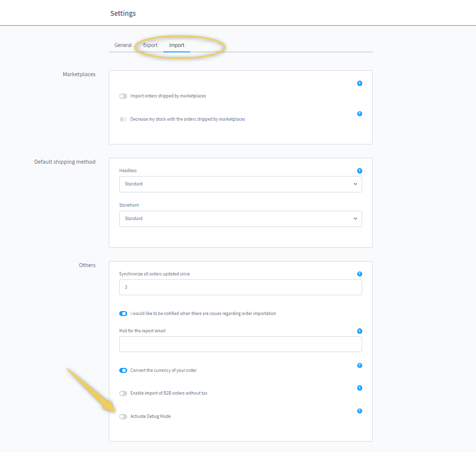Screen dimensions: 476x452
Task: Enable import of B2B orders without tax
Action: pos(123,393)
